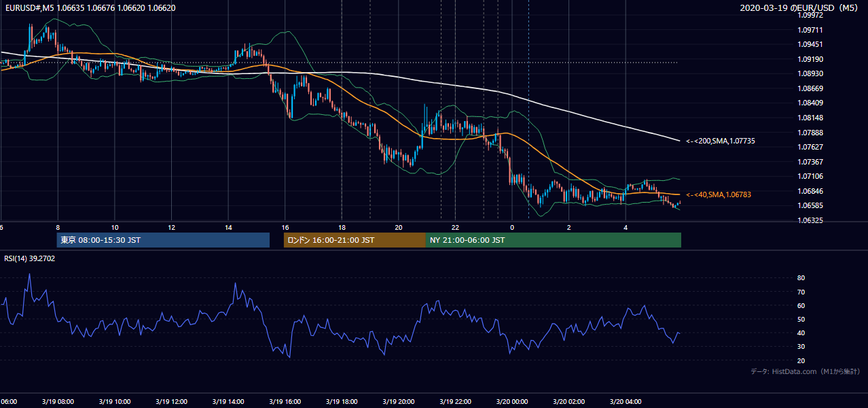
Task: Select the NY 21:00-06:00 JST session bar
Action: (x=554, y=240)
